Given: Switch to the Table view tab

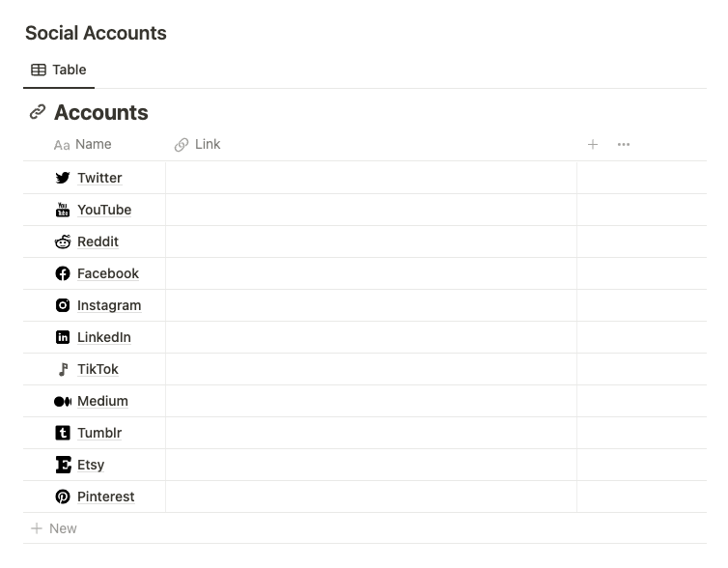Looking at the screenshot, I should 59,70.
